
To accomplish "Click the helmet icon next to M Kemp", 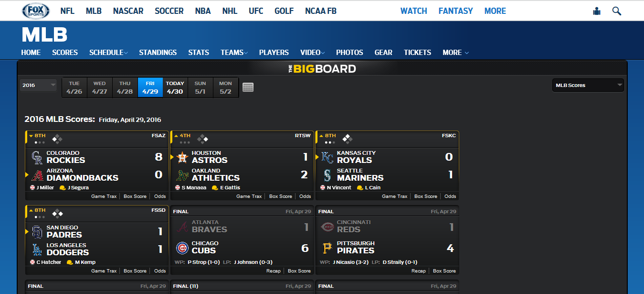I will coord(69,262).
